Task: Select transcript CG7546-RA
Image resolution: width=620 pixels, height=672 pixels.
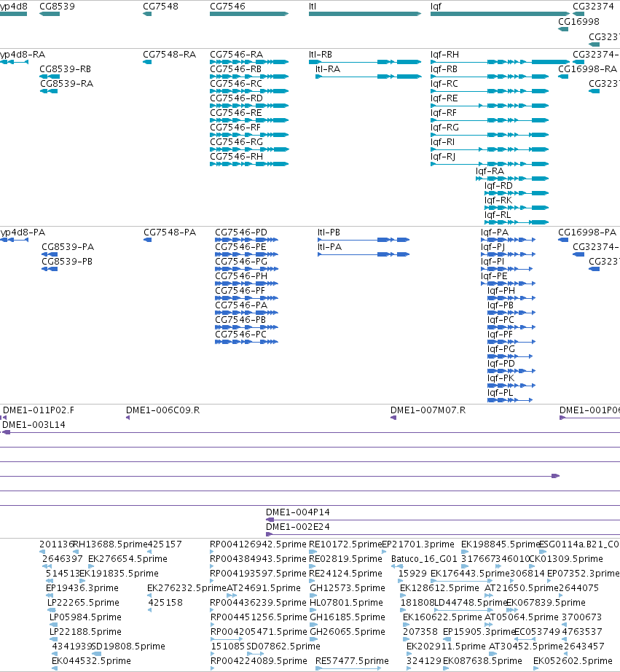Action: (237, 55)
